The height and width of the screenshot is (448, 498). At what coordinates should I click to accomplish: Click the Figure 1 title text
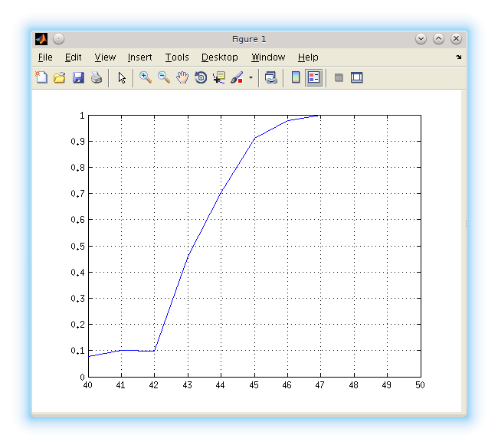(x=249, y=39)
